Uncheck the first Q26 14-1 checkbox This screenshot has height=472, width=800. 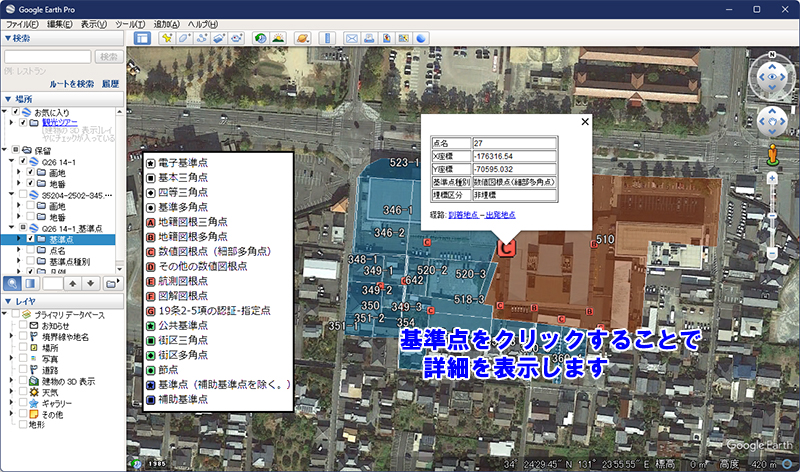point(23,161)
